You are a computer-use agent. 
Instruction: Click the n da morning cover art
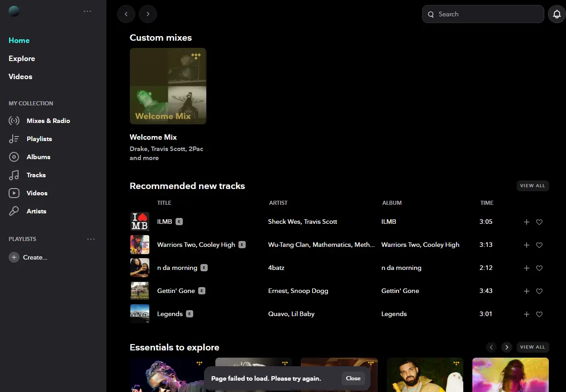pos(139,268)
